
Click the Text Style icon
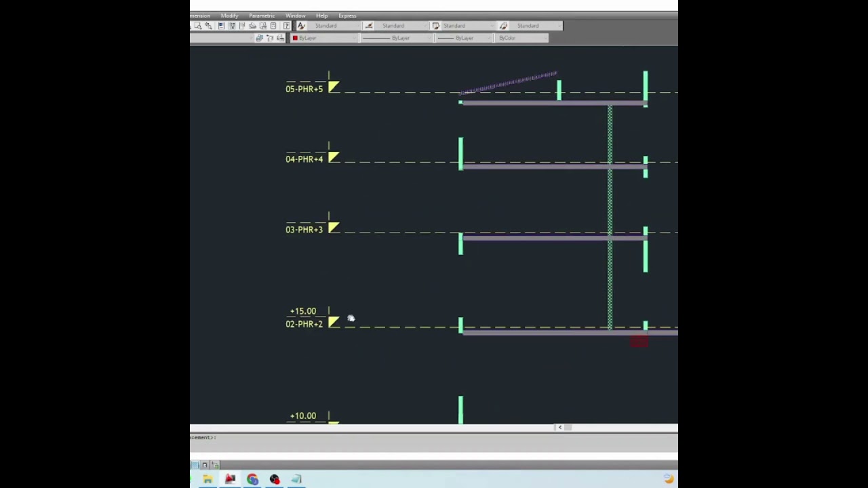(301, 26)
